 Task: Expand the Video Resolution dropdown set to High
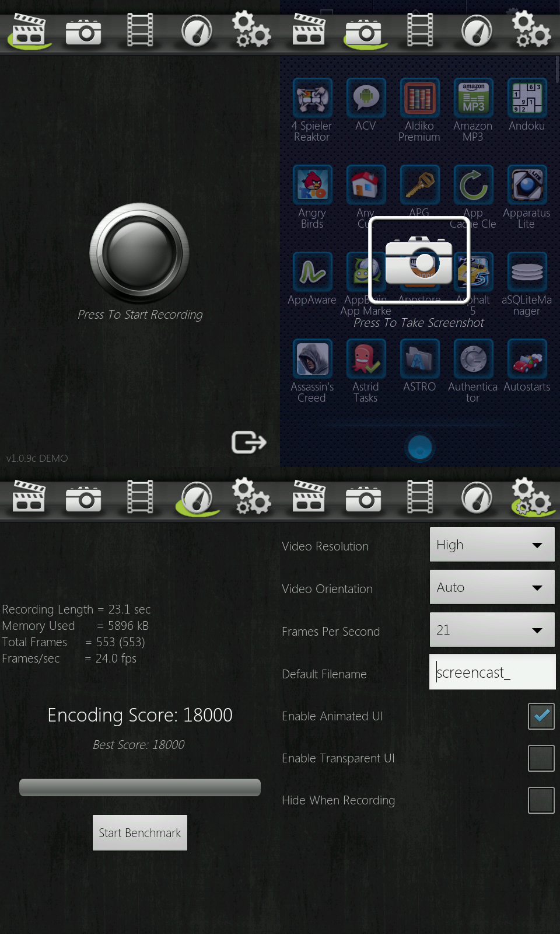click(x=492, y=545)
